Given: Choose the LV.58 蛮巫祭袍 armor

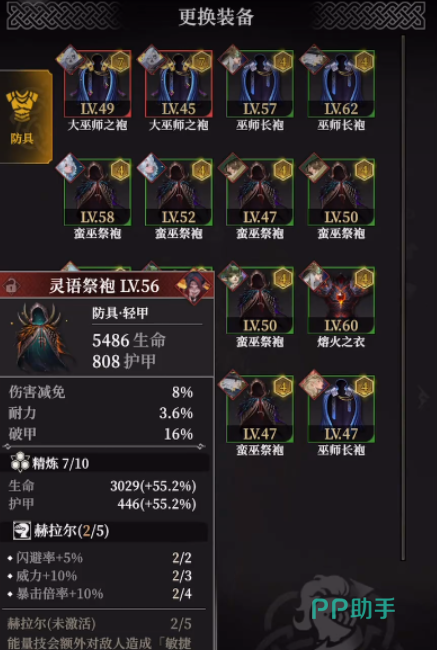Looking at the screenshot, I should (x=98, y=192).
